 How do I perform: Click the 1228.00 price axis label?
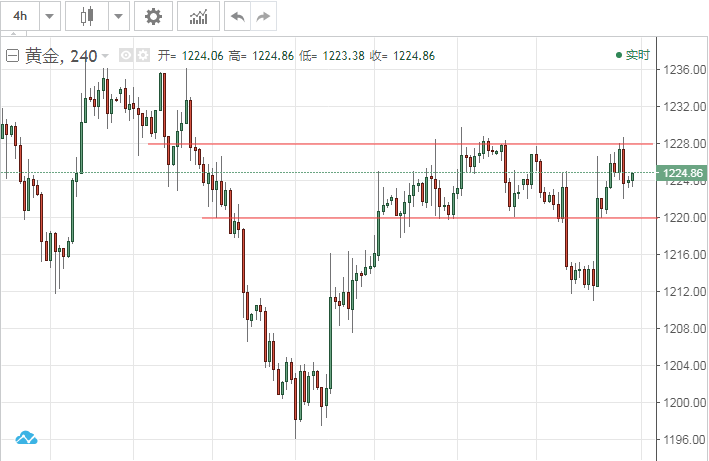pos(684,144)
